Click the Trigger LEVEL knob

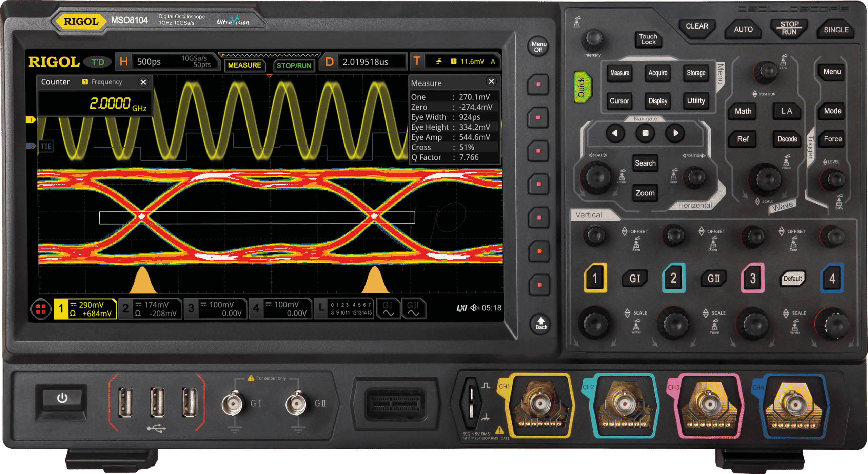[832, 179]
